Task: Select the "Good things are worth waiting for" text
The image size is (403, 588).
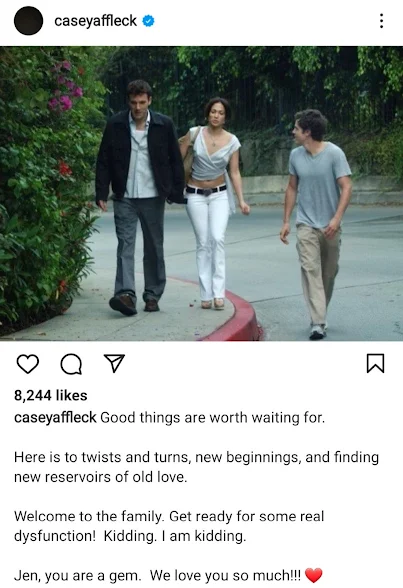Action: (x=213, y=417)
